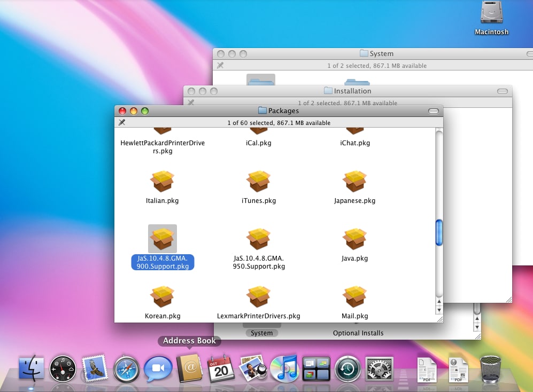The width and height of the screenshot is (533, 392).
Task: Open Finder from the Dock
Action: [31, 369]
